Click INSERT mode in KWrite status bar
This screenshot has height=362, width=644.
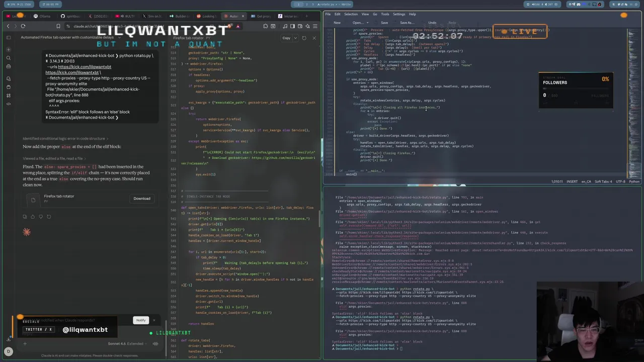tap(572, 182)
